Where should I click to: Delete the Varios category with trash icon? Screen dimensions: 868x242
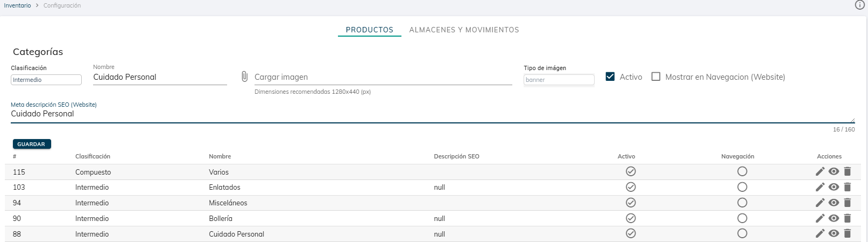(x=848, y=172)
